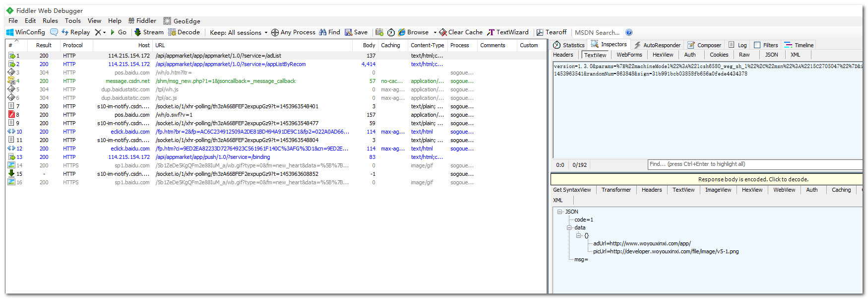Click Response body is encoded bar to decode
Screen dimensions: 868x299
point(707,179)
